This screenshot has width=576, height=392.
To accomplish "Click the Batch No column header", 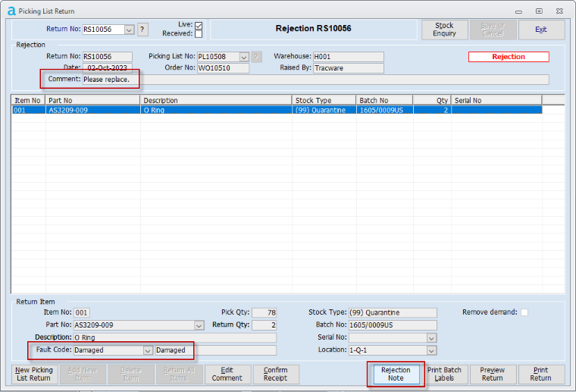I will tap(383, 100).
